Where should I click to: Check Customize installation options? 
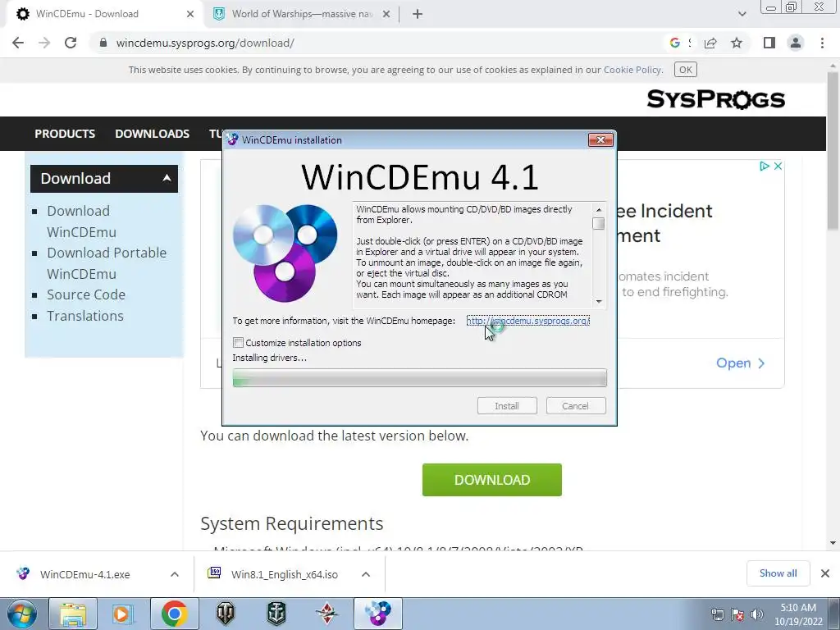click(x=239, y=342)
